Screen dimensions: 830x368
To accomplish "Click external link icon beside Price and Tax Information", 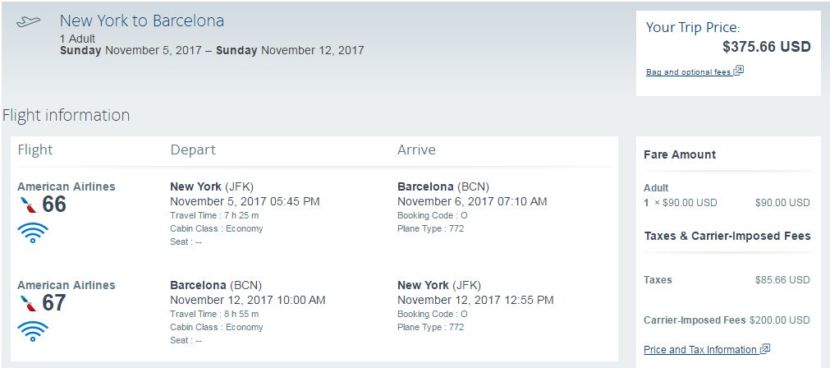I will click(x=765, y=349).
